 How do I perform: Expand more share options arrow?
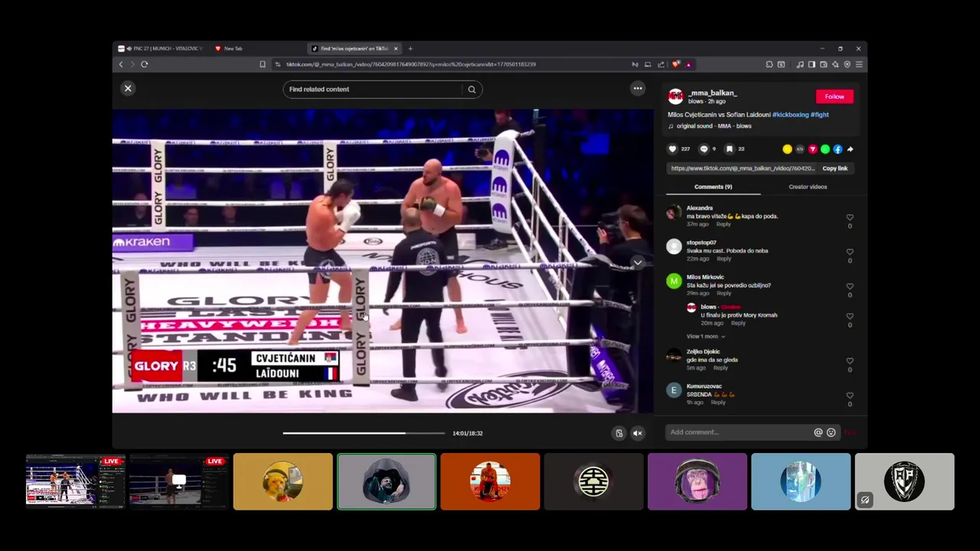[x=850, y=149]
